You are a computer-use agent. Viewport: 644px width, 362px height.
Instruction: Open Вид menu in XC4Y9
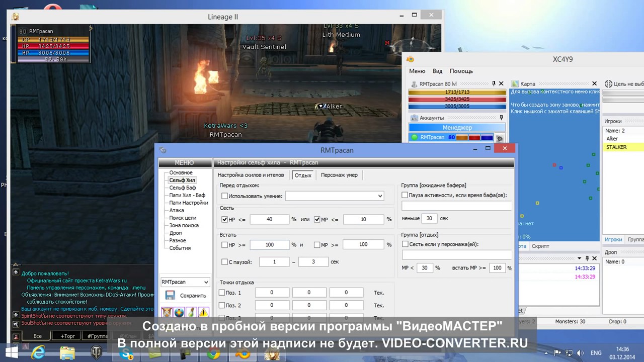click(x=438, y=71)
